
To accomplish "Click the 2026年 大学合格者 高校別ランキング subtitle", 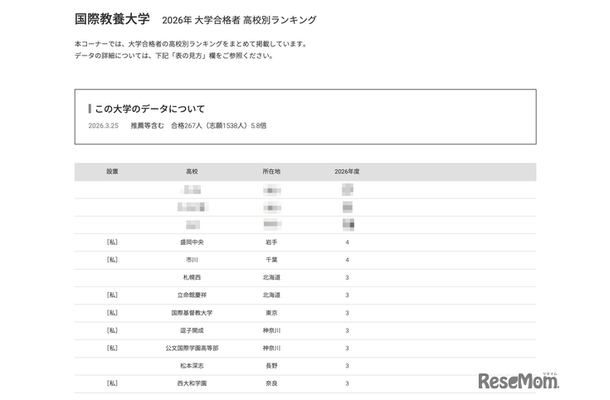I will click(239, 20).
